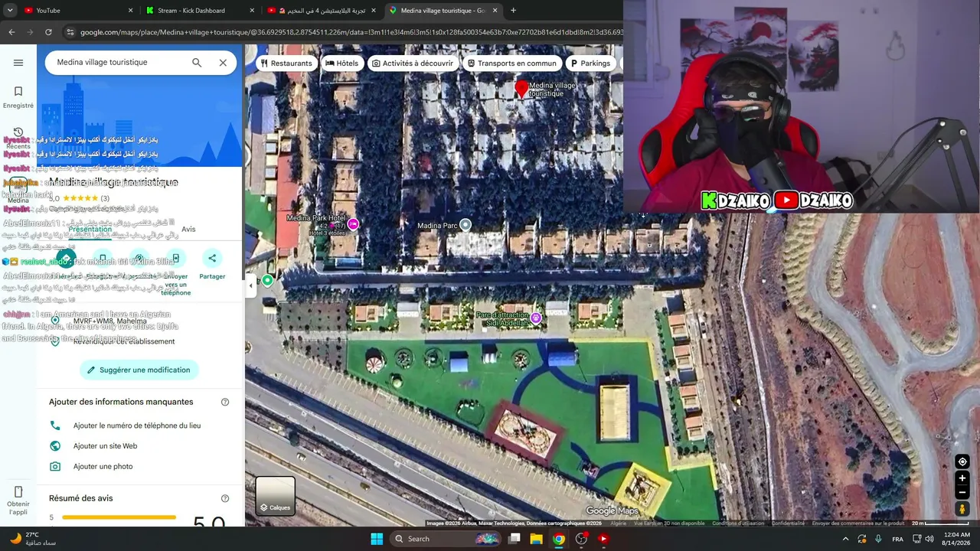Viewport: 980px width, 551px height.
Task: Open the OBS Studio taskbar icon
Action: tap(581, 539)
